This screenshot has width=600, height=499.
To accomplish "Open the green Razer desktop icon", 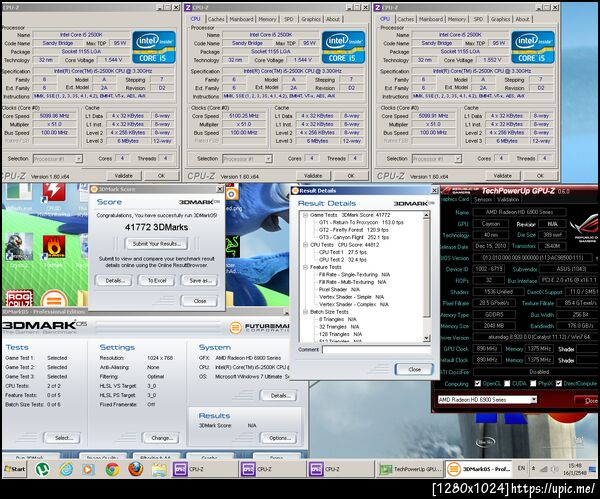I will tap(233, 245).
